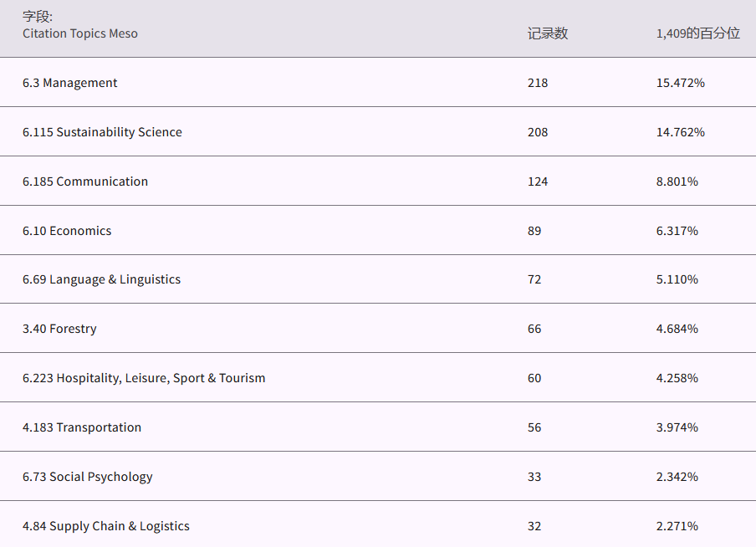Select the 6.3 Management row label
756x547 pixels.
[x=70, y=83]
